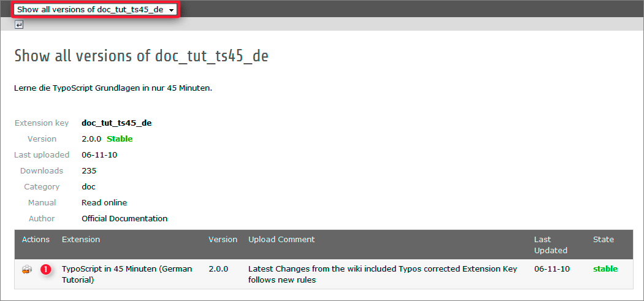Image resolution: width=644 pixels, height=301 pixels.
Task: Click the 'Last uploaded' date '06-11-10'
Action: coord(100,155)
